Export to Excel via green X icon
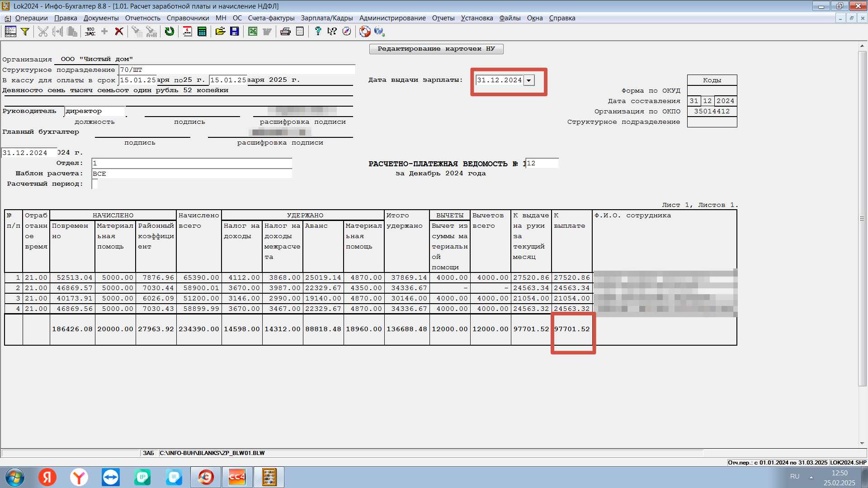This screenshot has height=488, width=868. [253, 31]
